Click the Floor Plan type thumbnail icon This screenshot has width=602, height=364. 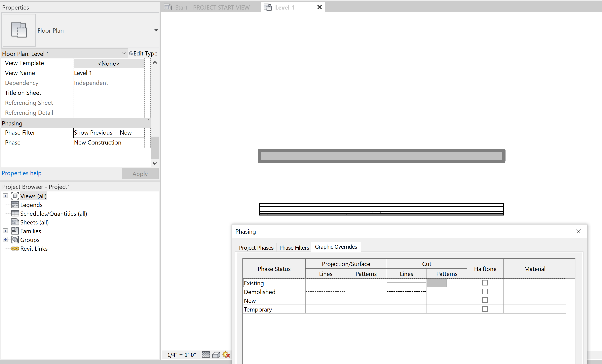(19, 30)
